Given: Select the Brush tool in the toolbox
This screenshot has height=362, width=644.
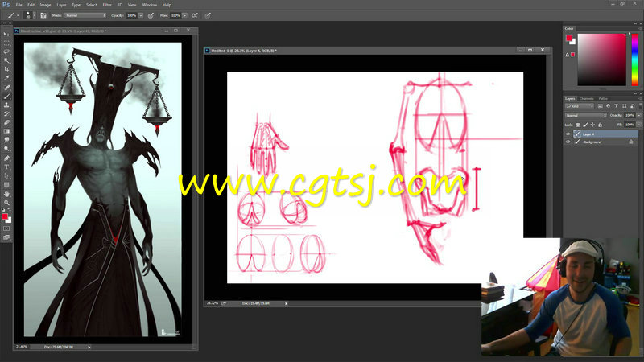Looking at the screenshot, I should (x=6, y=96).
